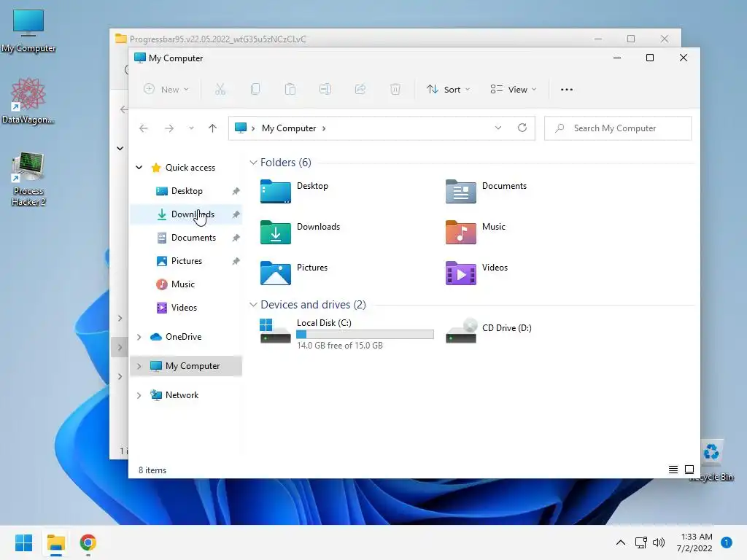The image size is (747, 560).
Task: Open the Downloads folder icon in Folders
Action: (275, 233)
